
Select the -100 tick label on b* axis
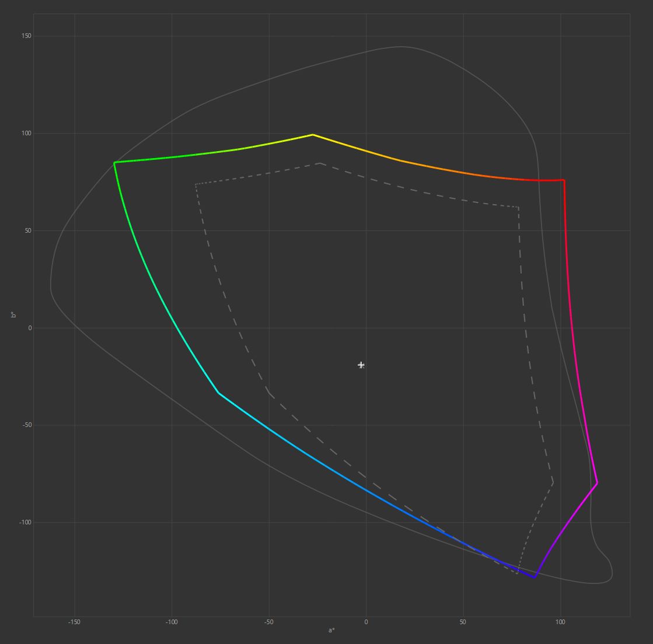[25, 523]
